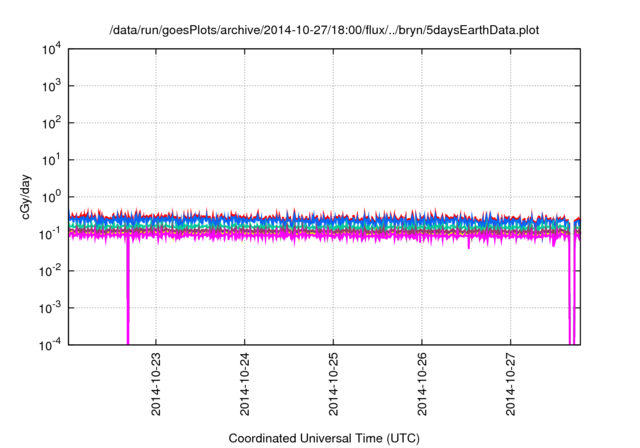Click the bottom y-axis label ten to the power -4
The height and width of the screenshot is (448, 640).
51,345
